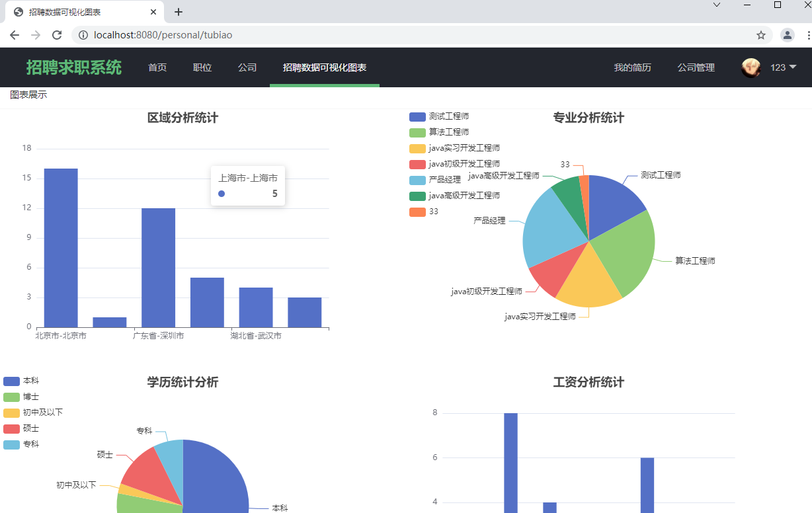
Task: Open the Chrome three-dot menu
Action: (x=809, y=35)
